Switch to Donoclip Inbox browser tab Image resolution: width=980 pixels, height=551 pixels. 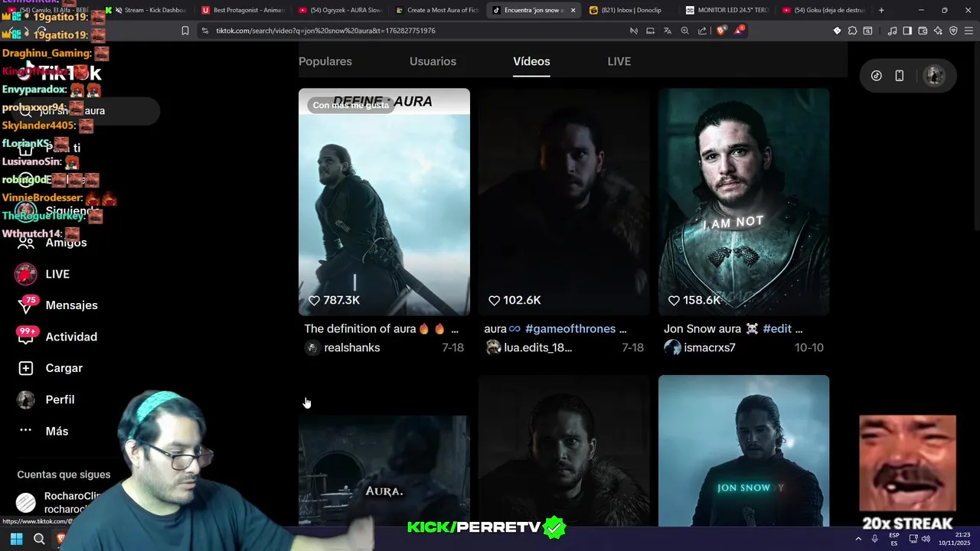[630, 10]
